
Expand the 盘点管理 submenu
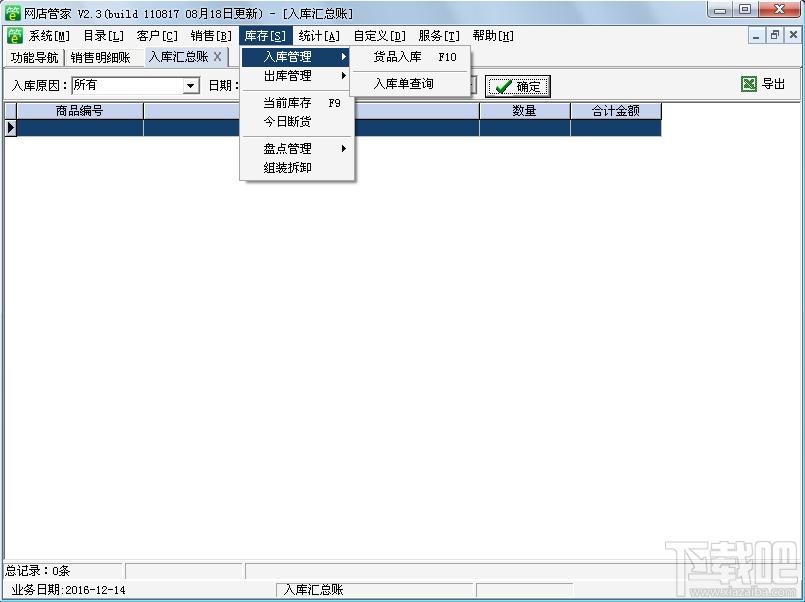pyautogui.click(x=297, y=149)
